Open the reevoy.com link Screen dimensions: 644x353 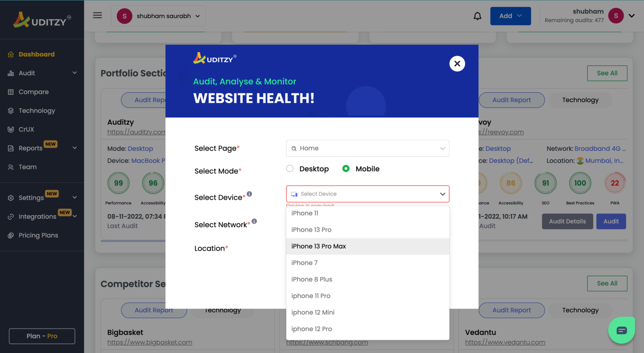click(x=501, y=132)
